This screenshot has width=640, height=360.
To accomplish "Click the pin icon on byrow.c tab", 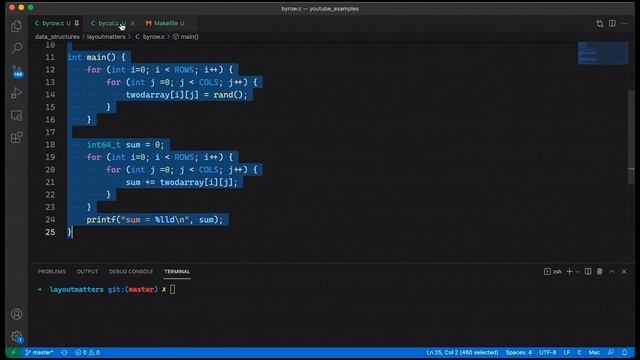I will pyautogui.click(x=76, y=23).
